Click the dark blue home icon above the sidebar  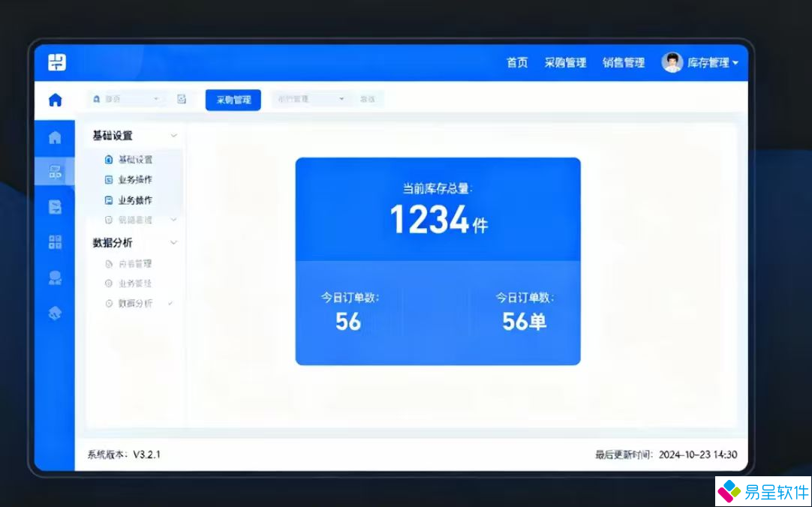click(x=56, y=100)
